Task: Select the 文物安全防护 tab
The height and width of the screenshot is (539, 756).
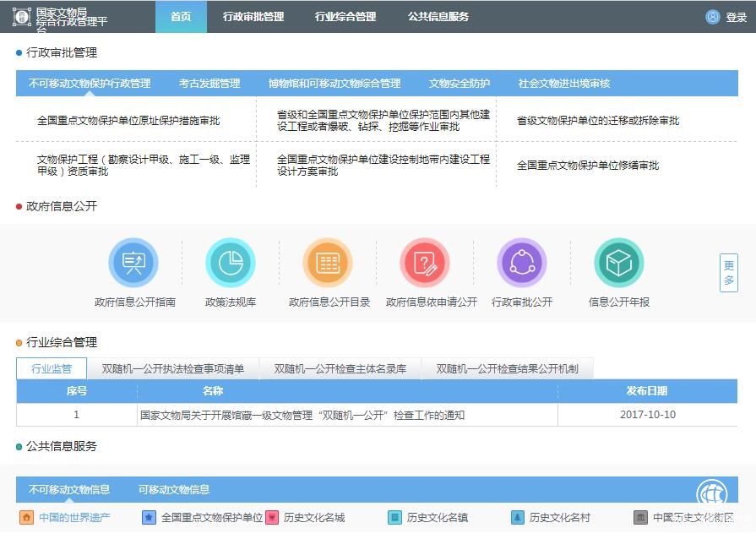Action: pos(459,84)
